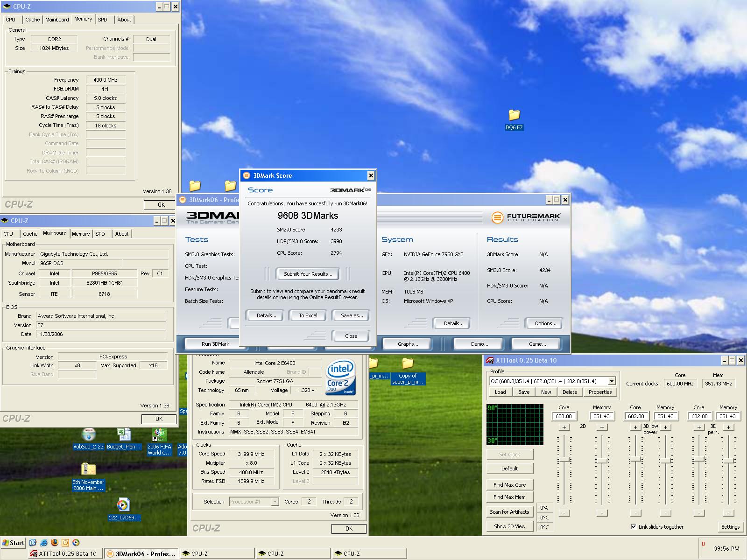Switch to ATITool via taskbar button
This screenshot has height=560, width=747.
64,554
